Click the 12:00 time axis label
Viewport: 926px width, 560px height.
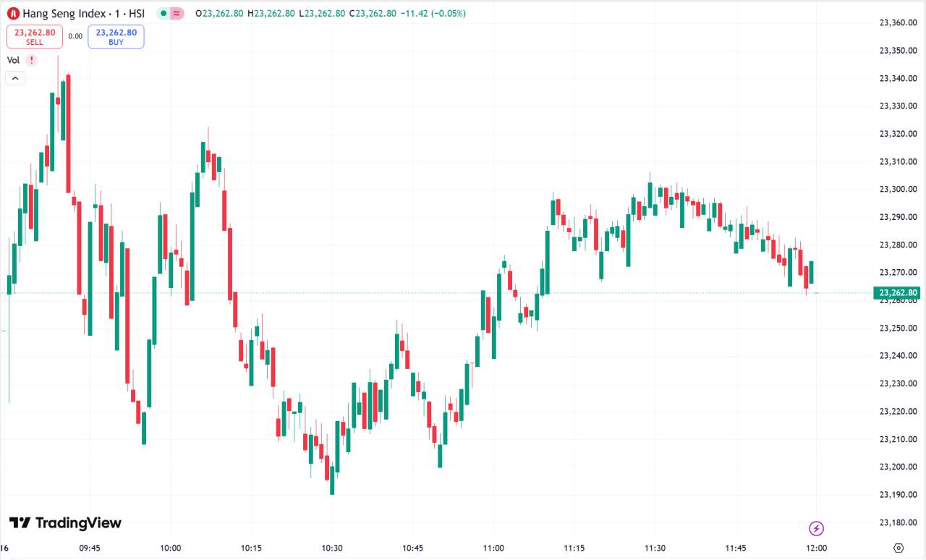click(817, 548)
